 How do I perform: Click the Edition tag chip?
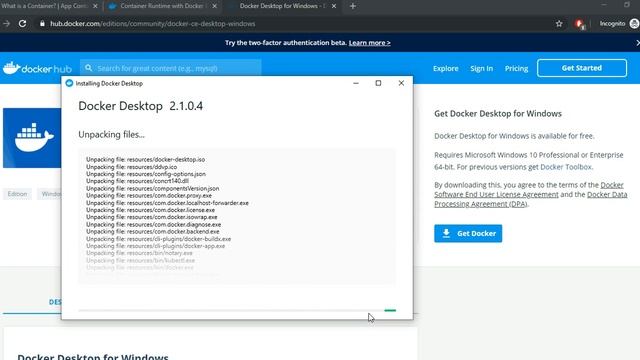click(17, 194)
